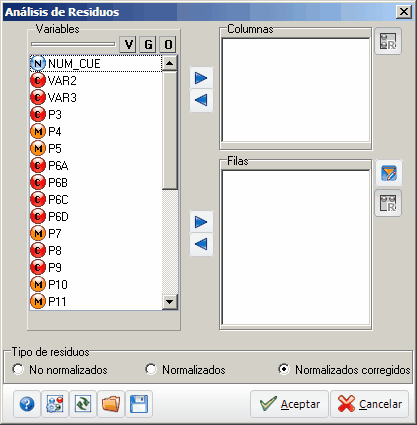Click the recode icon next to Columnas
Viewport: 417px width, 425px height.
pyautogui.click(x=388, y=41)
